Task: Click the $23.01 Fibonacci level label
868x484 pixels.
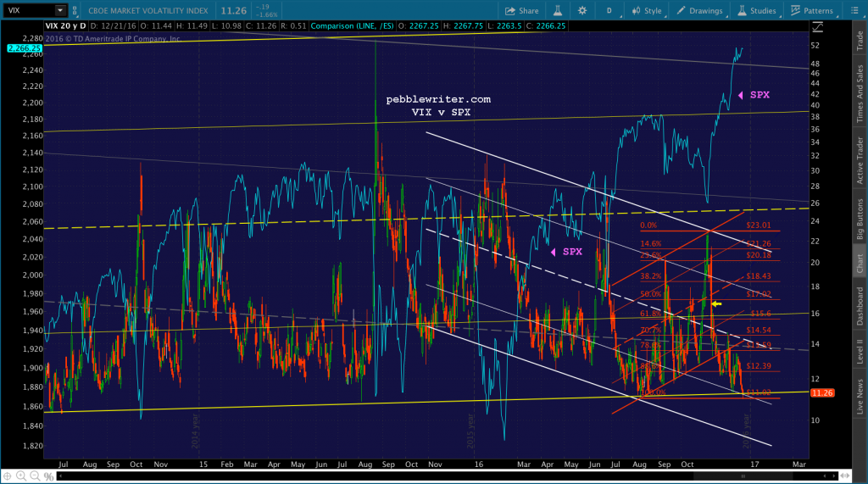Action: pyautogui.click(x=759, y=225)
